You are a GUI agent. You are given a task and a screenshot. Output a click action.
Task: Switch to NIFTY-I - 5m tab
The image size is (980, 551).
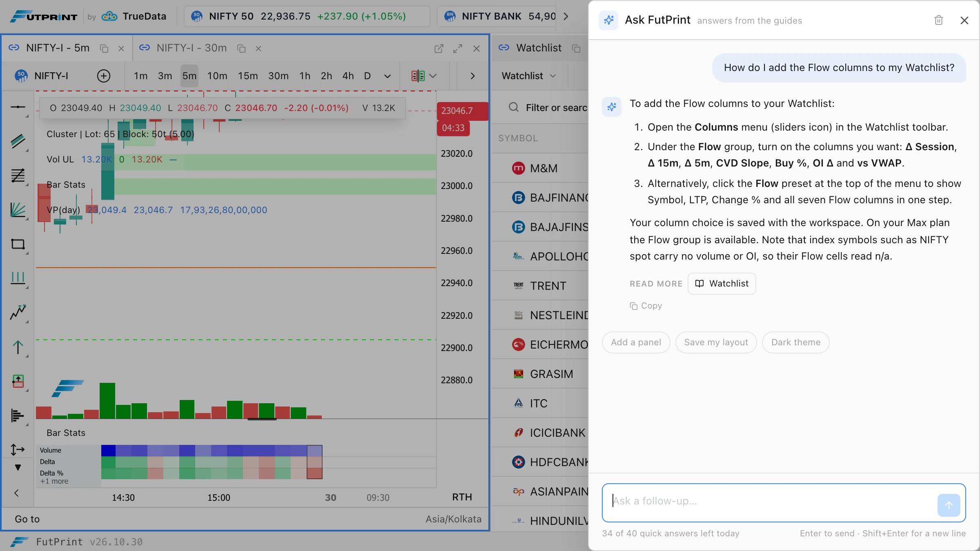[58, 48]
